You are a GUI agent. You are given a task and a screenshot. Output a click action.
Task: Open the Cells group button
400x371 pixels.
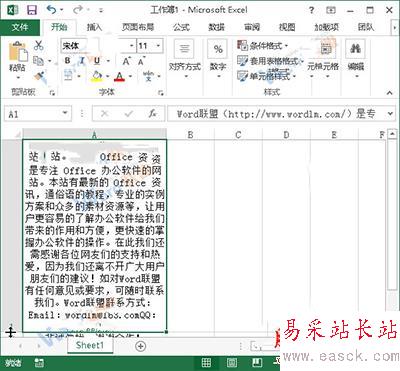(x=323, y=59)
